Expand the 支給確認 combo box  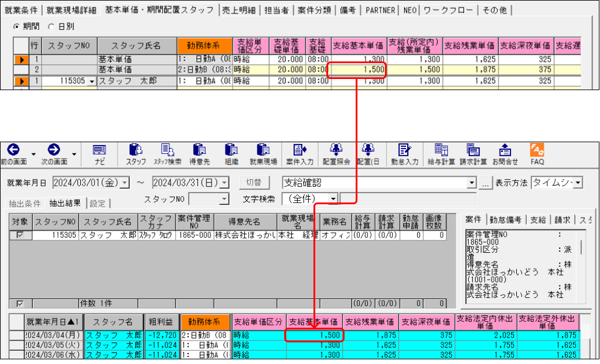pyautogui.click(x=472, y=183)
